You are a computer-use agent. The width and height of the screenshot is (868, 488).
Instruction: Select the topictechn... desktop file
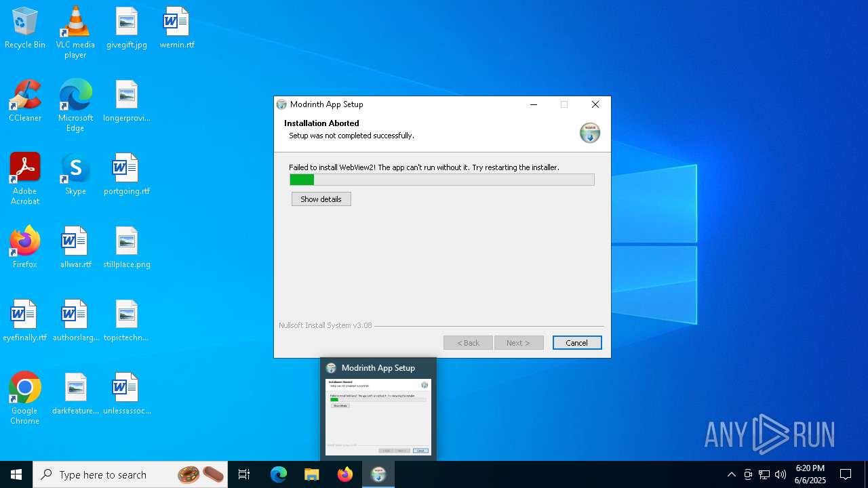click(x=127, y=321)
